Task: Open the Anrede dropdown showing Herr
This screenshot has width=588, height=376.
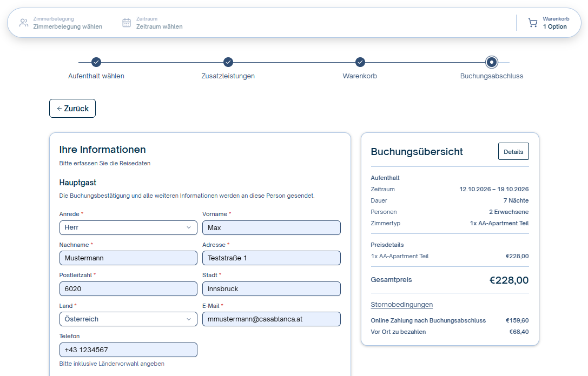Action: (128, 227)
